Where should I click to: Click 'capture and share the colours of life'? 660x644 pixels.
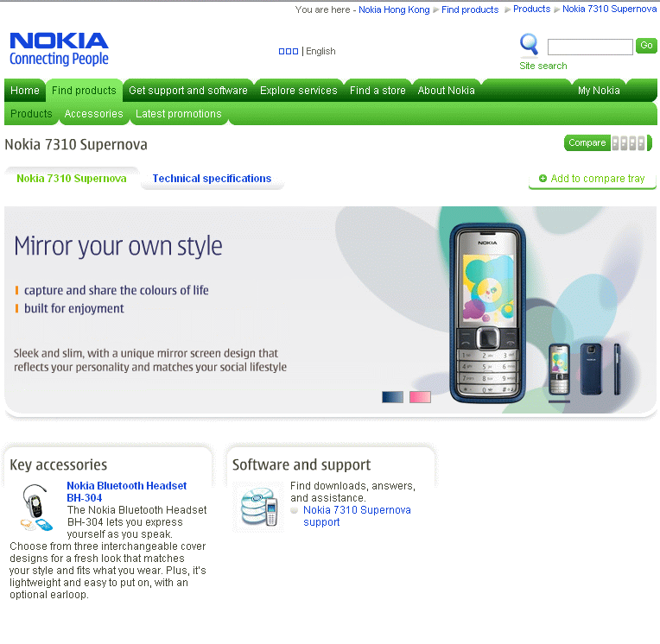point(116,290)
